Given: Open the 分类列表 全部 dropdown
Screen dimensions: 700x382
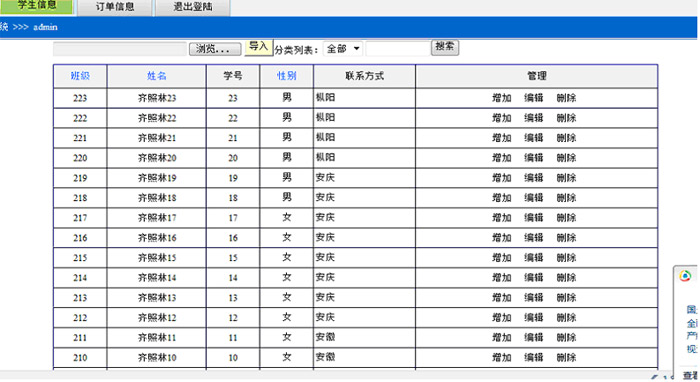Looking at the screenshot, I should coord(343,49).
